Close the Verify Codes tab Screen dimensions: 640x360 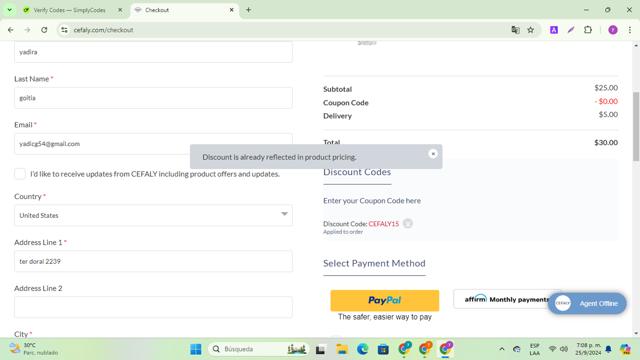pyautogui.click(x=120, y=10)
